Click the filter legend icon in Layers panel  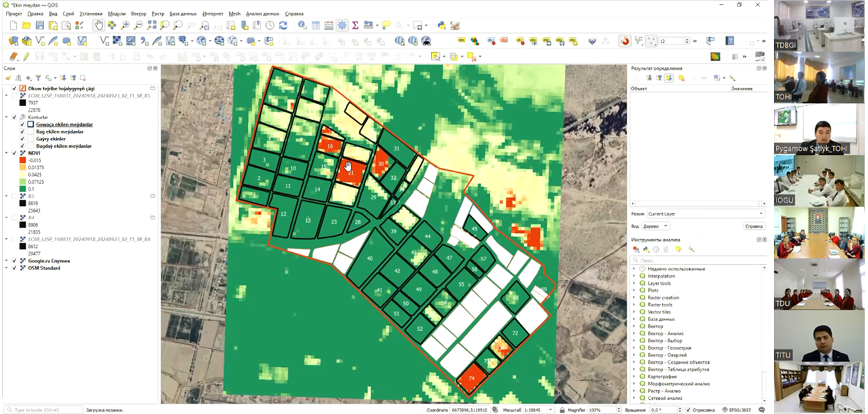pyautogui.click(x=38, y=77)
